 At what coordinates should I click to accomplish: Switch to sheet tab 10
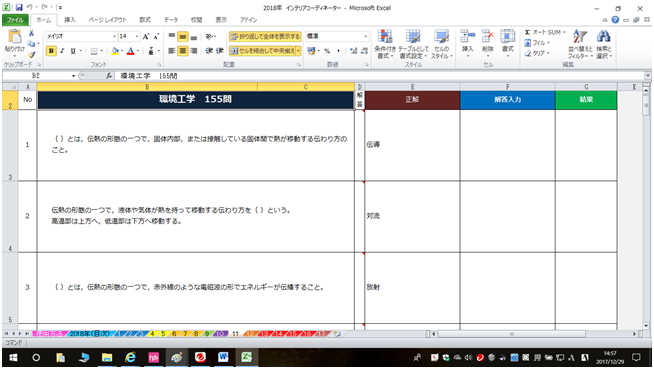tap(220, 334)
